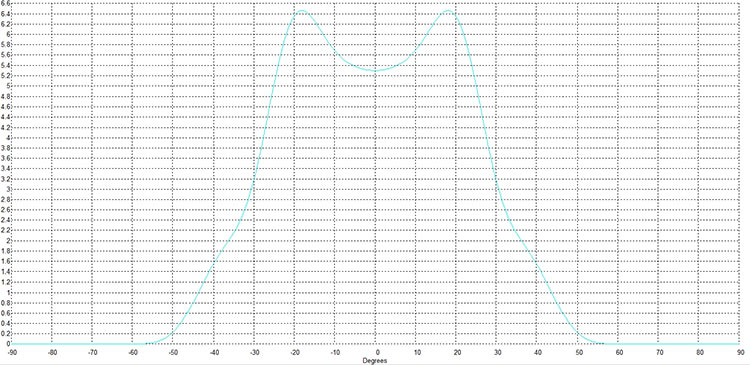Click the 90 label on the x-axis

[x=740, y=353]
